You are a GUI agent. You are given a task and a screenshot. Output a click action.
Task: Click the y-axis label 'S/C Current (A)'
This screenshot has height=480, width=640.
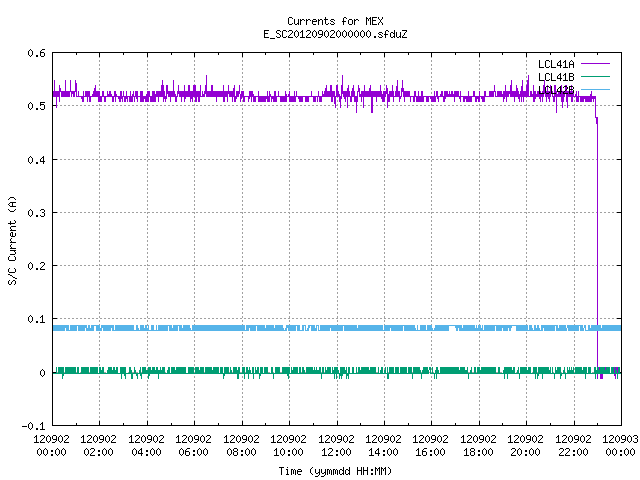click(12, 240)
